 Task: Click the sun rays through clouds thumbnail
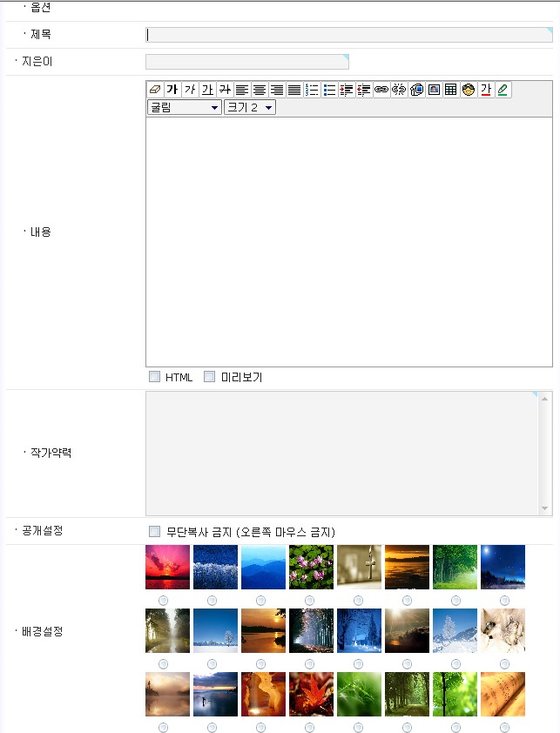407,630
